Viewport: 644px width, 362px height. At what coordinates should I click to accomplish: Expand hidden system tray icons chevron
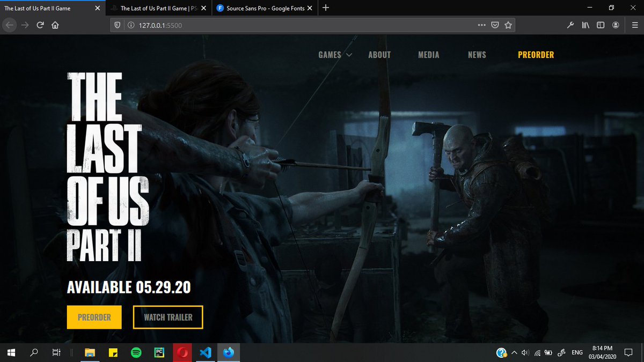tap(514, 352)
